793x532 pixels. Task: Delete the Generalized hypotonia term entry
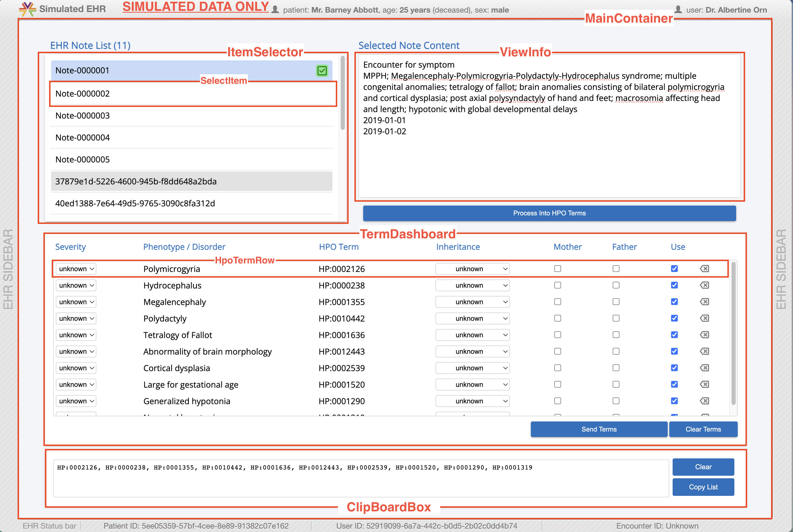pyautogui.click(x=705, y=401)
